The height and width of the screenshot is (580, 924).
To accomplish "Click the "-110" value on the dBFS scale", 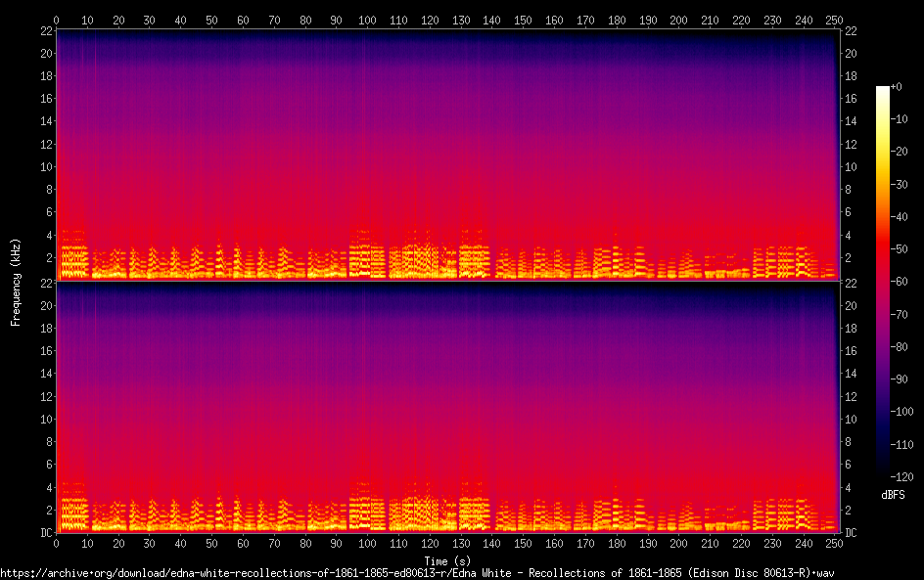I will coord(901,445).
